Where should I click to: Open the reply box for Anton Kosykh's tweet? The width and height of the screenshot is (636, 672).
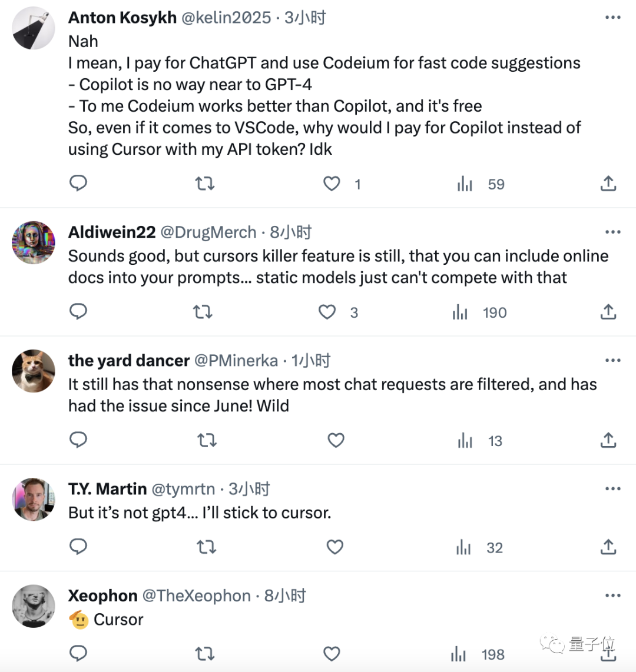(78, 184)
